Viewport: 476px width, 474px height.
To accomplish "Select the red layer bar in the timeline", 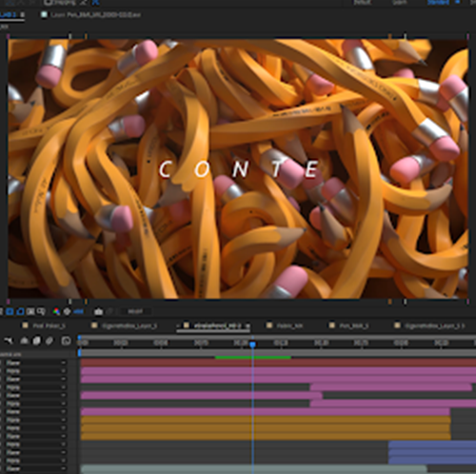I will [x=278, y=363].
